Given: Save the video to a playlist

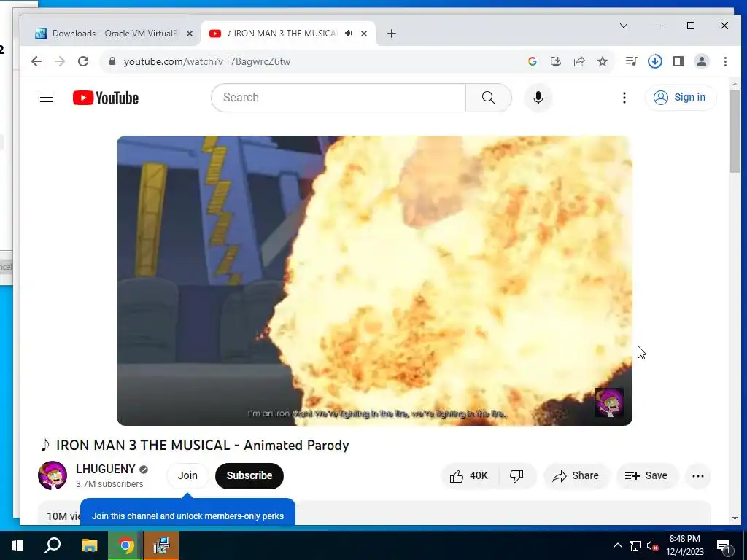Looking at the screenshot, I should [646, 475].
